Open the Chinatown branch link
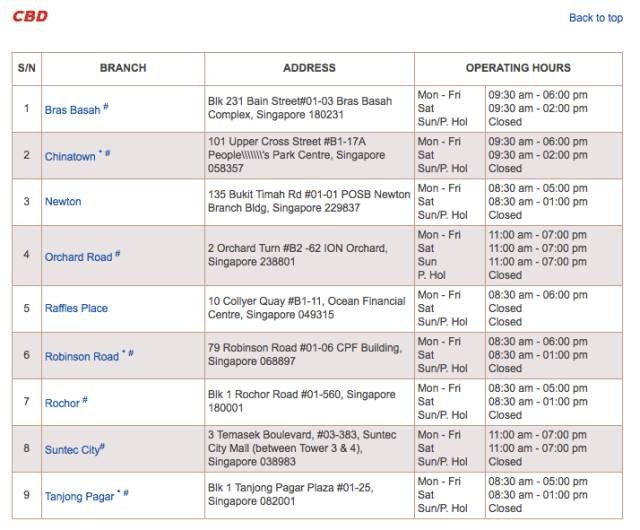The width and height of the screenshot is (640, 530). pos(70,157)
